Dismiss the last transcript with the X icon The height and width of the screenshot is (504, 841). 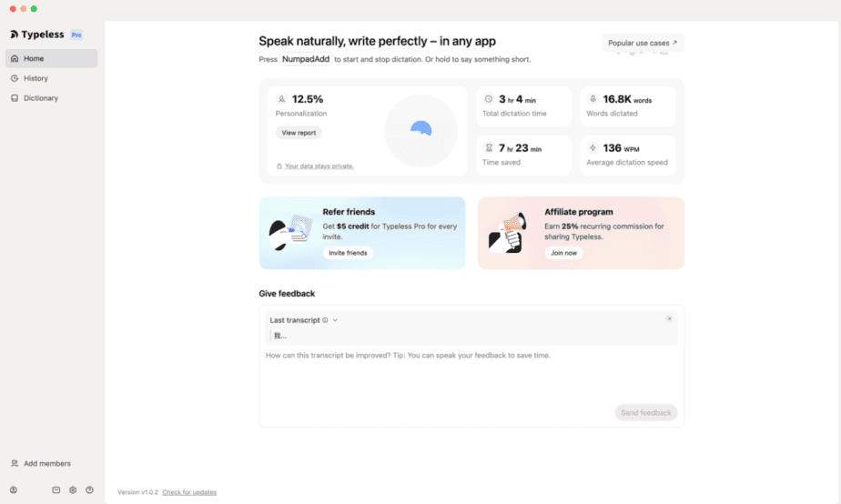click(x=669, y=318)
